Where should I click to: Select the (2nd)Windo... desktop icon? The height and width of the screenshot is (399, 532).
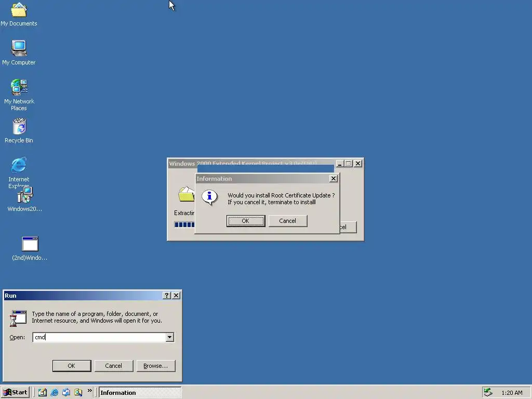pyautogui.click(x=30, y=248)
